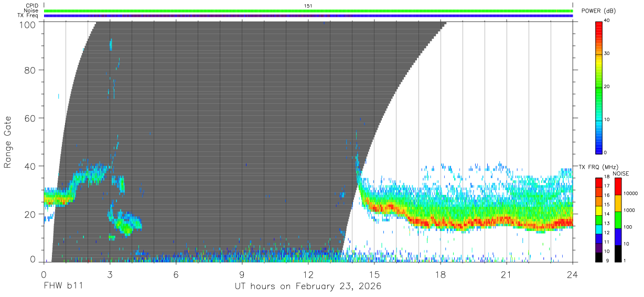
Task: Click the 80 tick on Range Gate axis
Action: 30,70
